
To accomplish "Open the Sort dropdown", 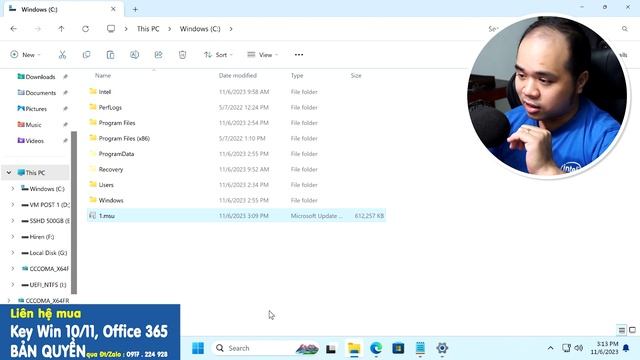I will tap(218, 55).
